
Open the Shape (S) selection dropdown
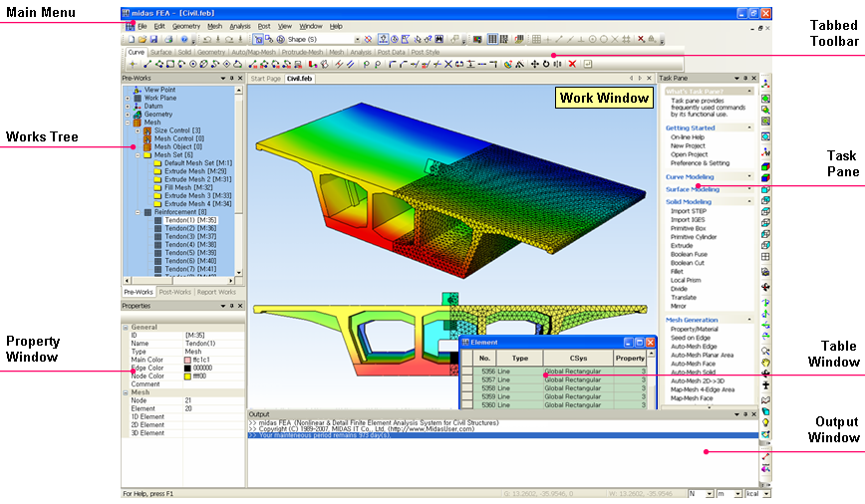357,39
